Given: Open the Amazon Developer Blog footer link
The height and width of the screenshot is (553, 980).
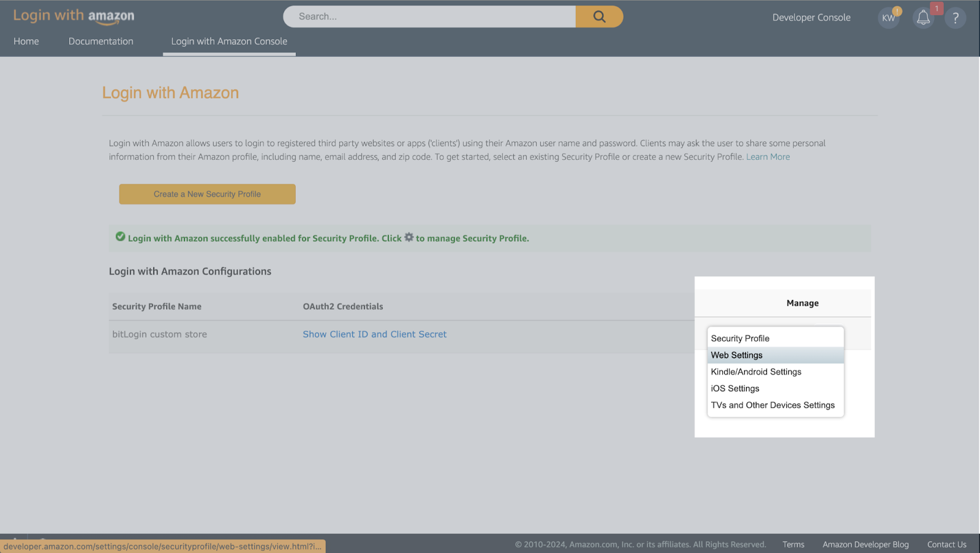Looking at the screenshot, I should [x=865, y=544].
